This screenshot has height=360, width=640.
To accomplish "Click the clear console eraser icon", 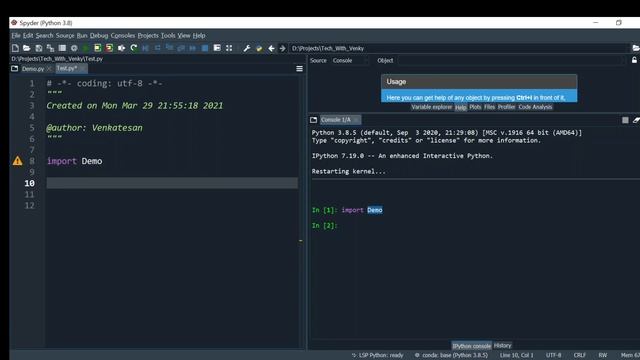I will click(636, 120).
